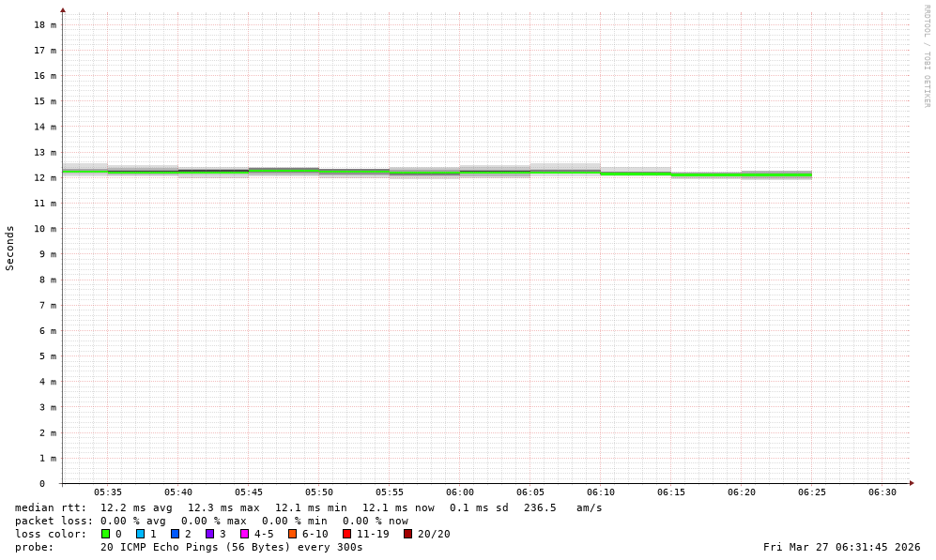The height and width of the screenshot is (560, 936).
Task: Select the light blue legend swatch
Action: [140, 534]
